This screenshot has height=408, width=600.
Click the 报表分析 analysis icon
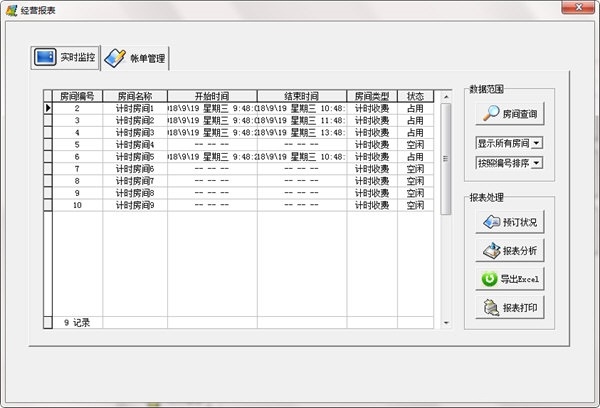[x=491, y=250]
